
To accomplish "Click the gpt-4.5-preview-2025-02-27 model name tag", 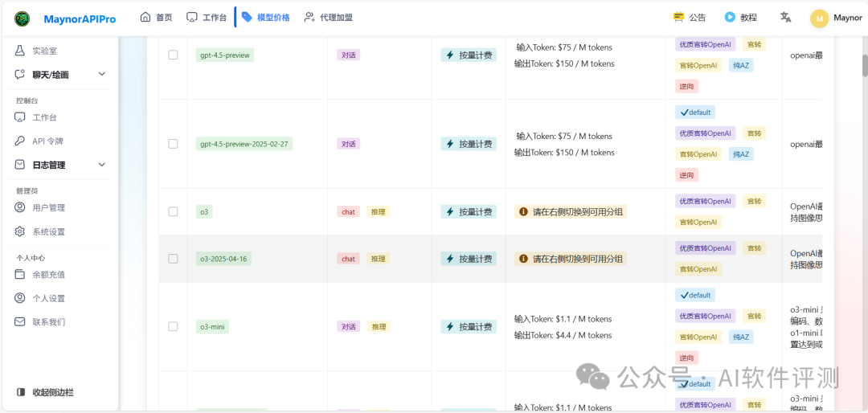I will [x=244, y=143].
